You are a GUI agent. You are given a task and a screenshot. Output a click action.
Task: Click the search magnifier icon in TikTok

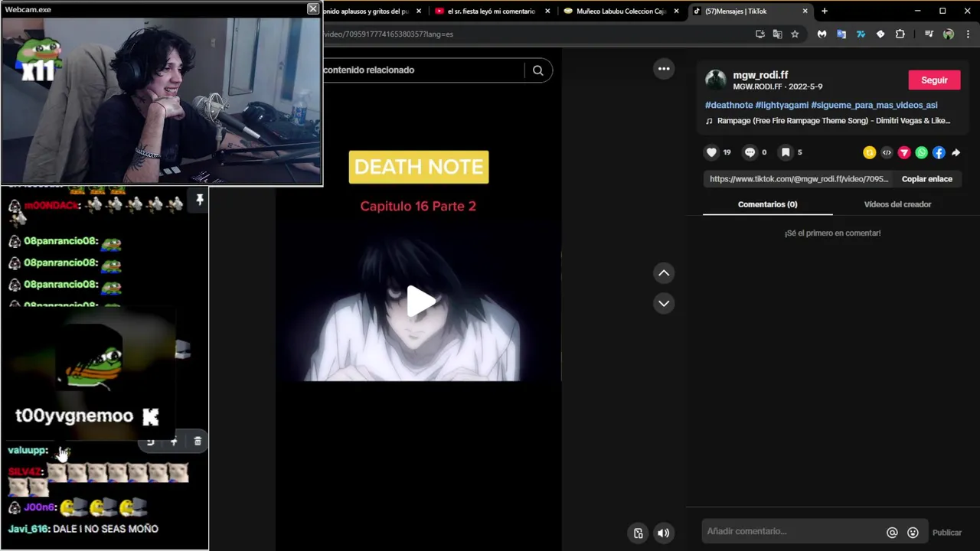[538, 70]
